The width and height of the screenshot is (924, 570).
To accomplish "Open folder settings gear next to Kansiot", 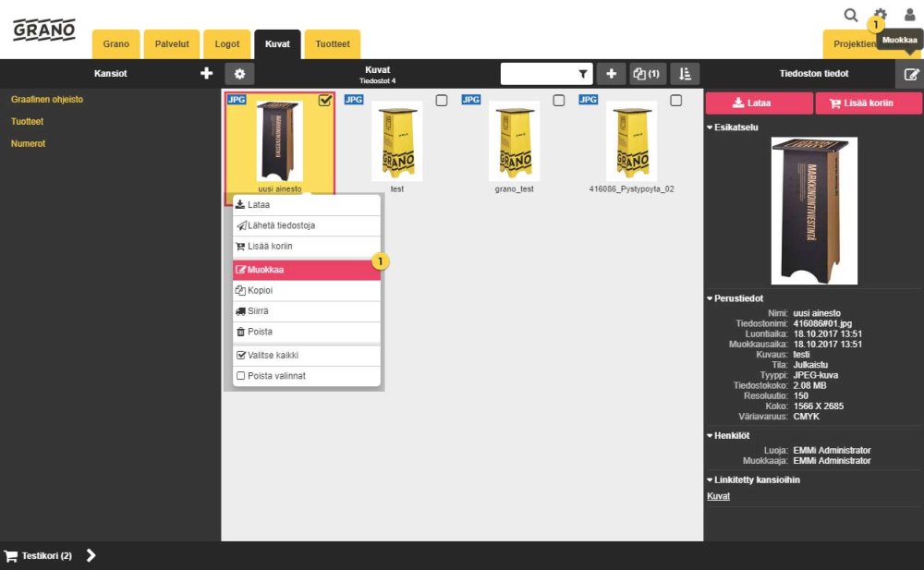I will (x=239, y=74).
